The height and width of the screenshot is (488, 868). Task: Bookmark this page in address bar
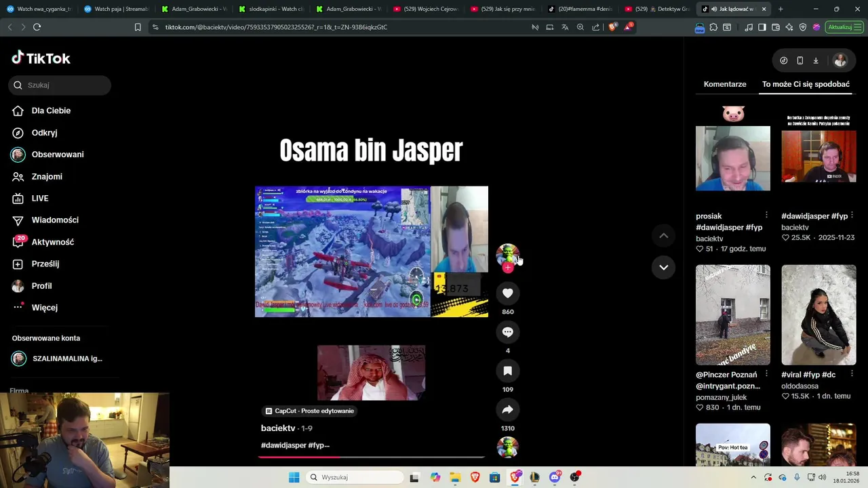(138, 27)
